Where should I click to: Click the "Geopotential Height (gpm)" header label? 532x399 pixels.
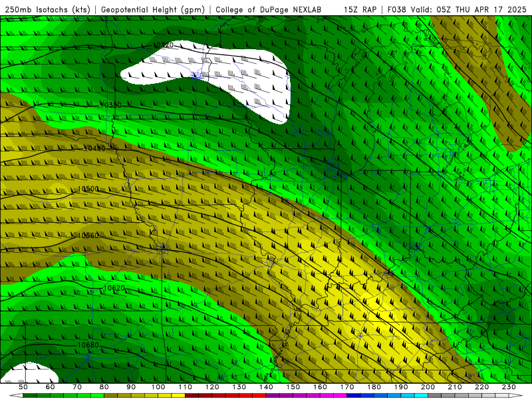pyautogui.click(x=153, y=9)
